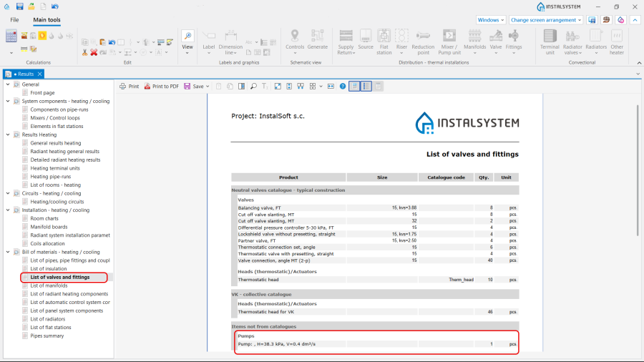Open Coils allocation report
This screenshot has width=644, height=362.
click(x=47, y=244)
